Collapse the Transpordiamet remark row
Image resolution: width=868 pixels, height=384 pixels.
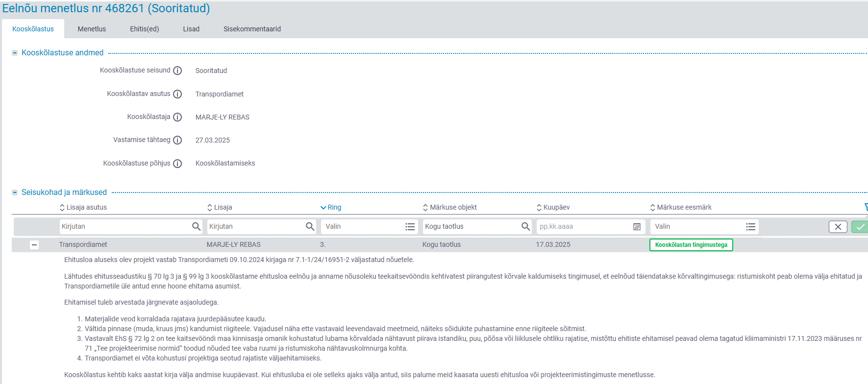point(34,245)
